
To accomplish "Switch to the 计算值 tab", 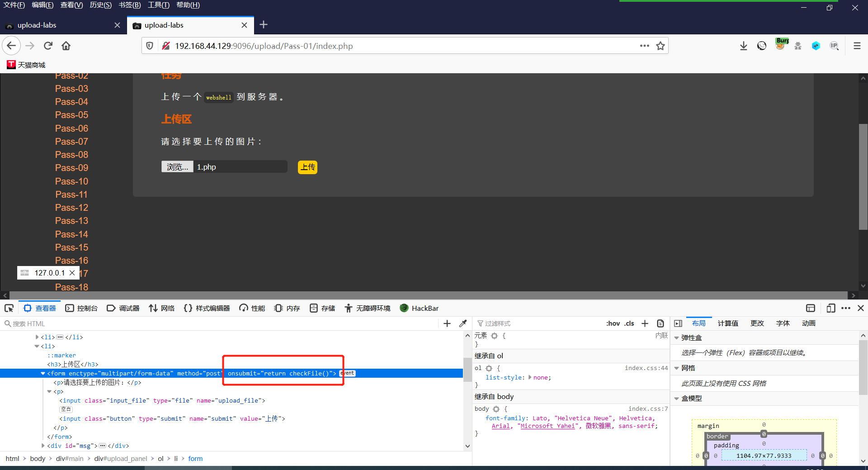I will click(x=728, y=323).
